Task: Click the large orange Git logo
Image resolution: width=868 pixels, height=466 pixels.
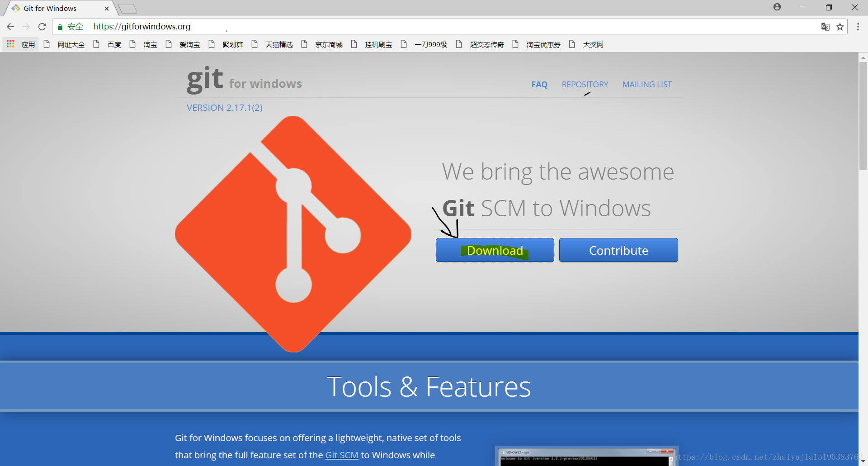Action: (293, 234)
